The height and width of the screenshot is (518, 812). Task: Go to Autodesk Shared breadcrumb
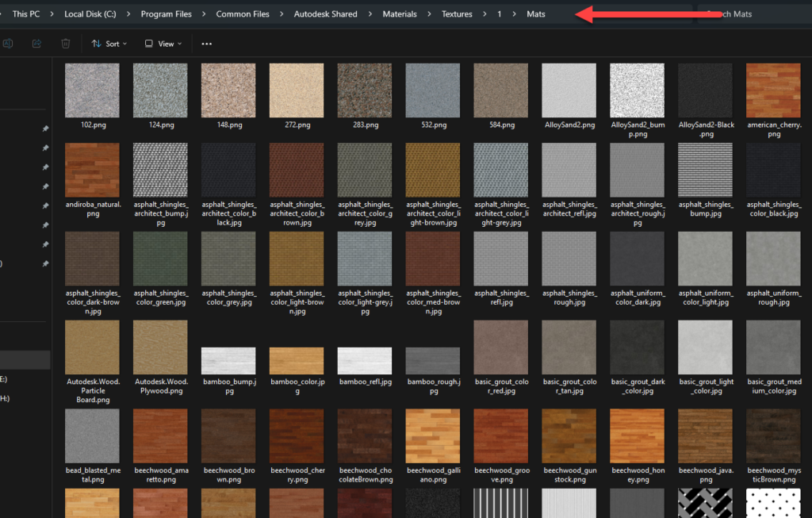coord(326,14)
